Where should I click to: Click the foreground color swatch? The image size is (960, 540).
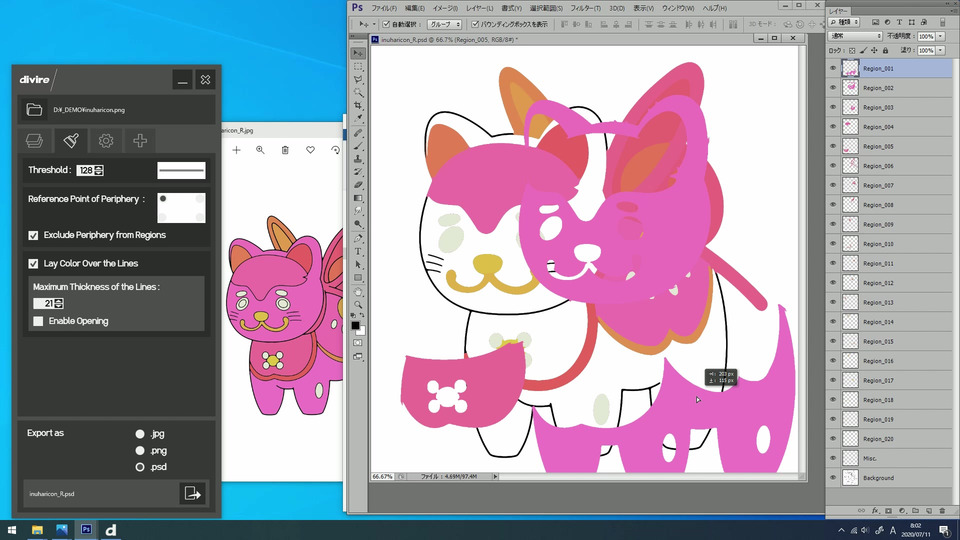click(x=355, y=326)
